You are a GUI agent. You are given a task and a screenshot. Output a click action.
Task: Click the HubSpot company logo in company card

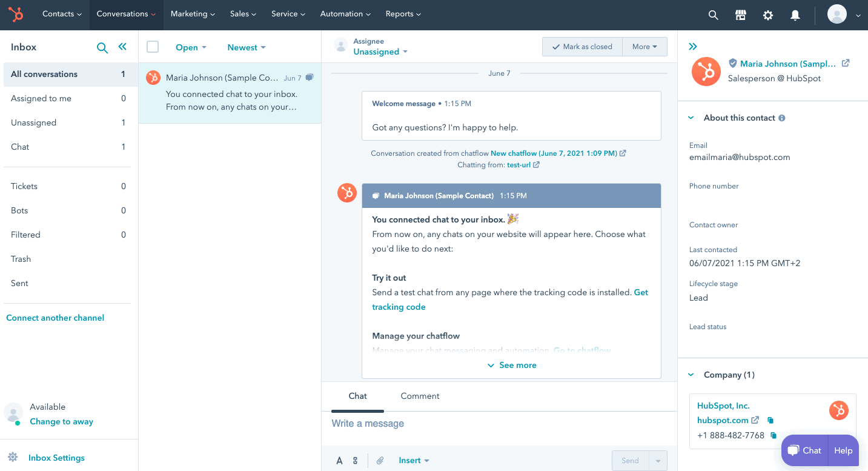click(838, 410)
